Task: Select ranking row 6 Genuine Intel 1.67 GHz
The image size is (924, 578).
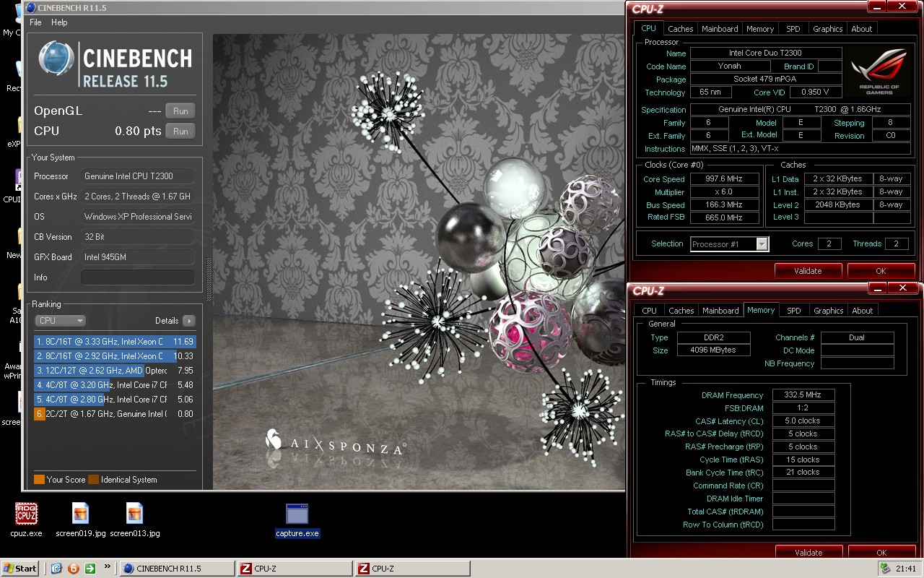Action: (115, 414)
